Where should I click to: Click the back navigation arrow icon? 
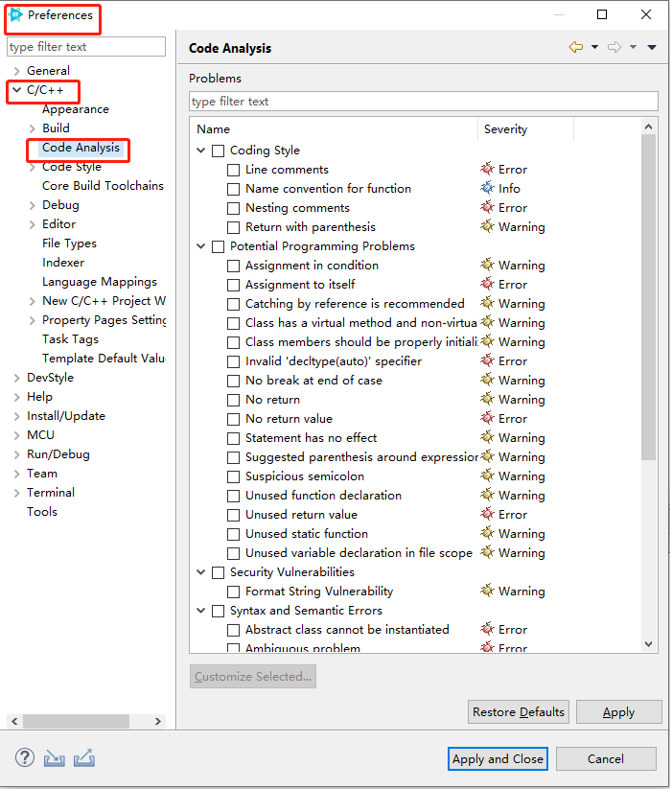pos(576,47)
